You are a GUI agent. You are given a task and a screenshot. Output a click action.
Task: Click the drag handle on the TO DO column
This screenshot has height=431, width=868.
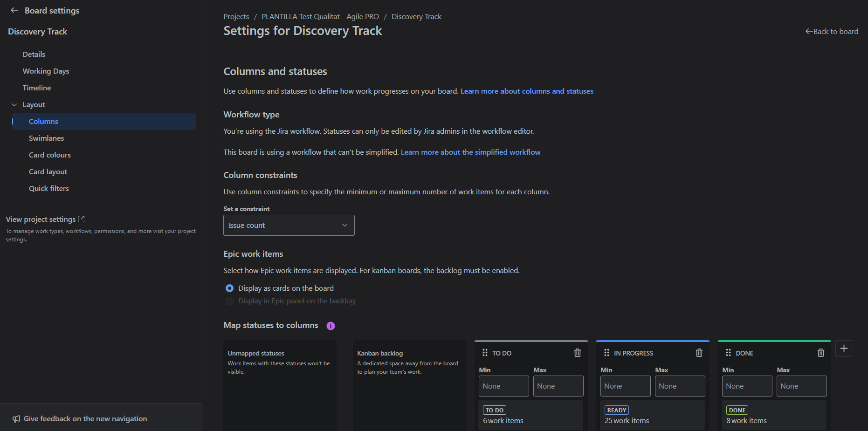point(485,353)
